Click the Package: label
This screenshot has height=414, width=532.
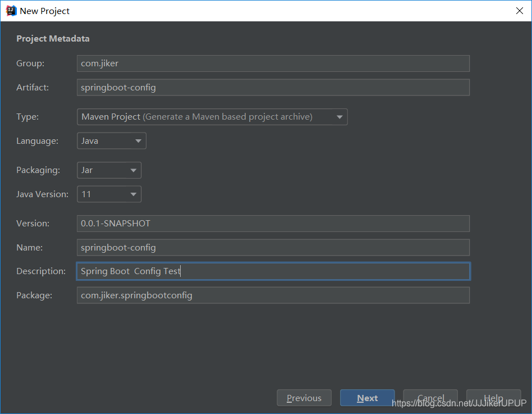[34, 295]
